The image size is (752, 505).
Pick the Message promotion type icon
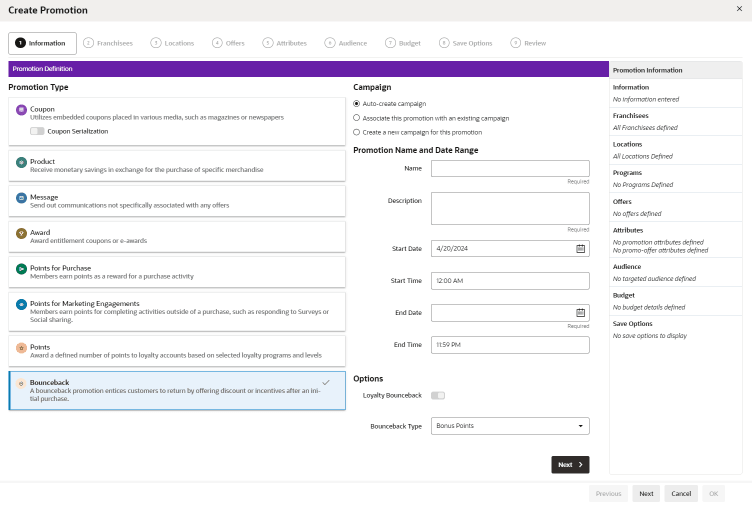[21, 198]
